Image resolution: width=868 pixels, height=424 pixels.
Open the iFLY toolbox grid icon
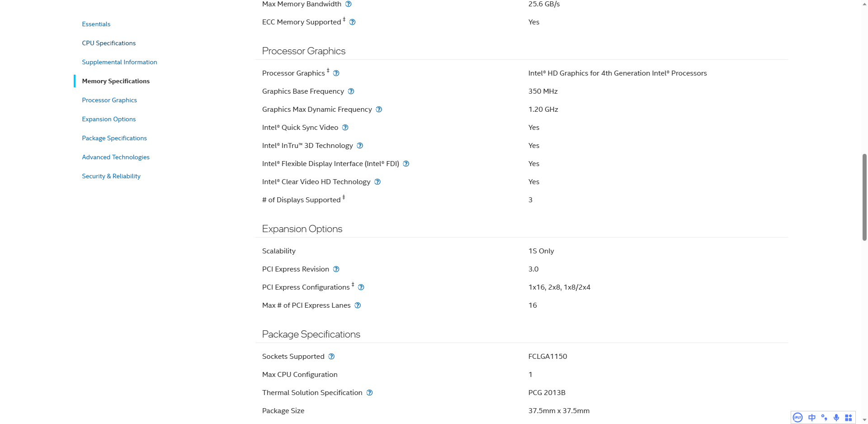click(849, 418)
